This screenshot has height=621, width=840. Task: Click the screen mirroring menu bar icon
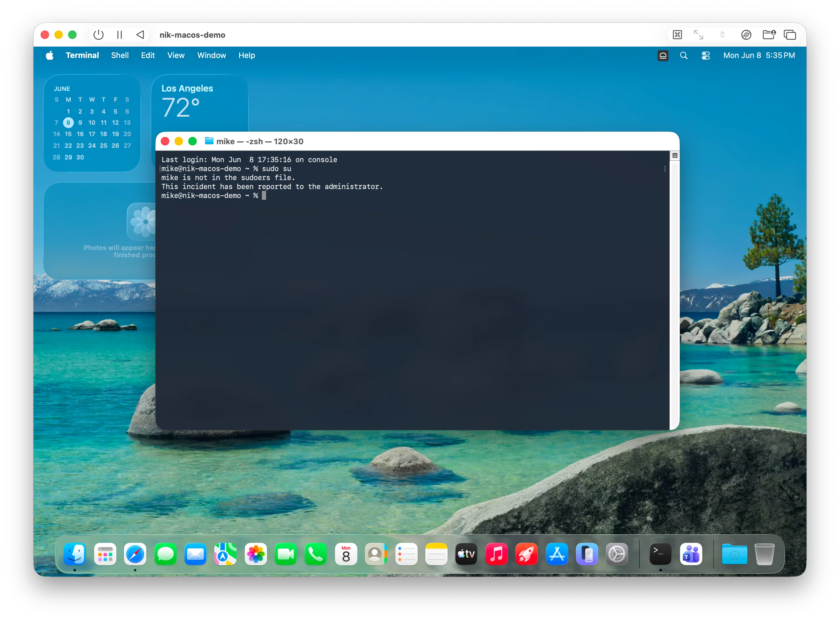[663, 56]
